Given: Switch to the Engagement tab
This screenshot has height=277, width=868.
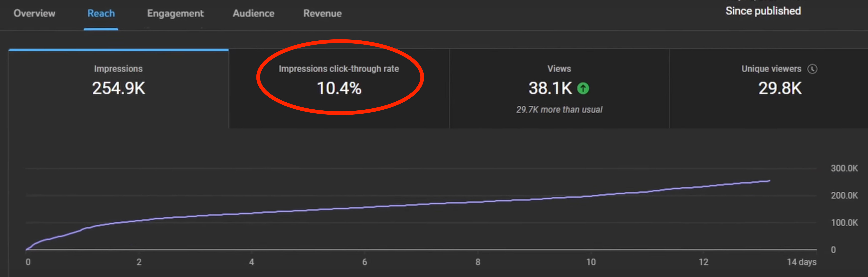Looking at the screenshot, I should [175, 14].
